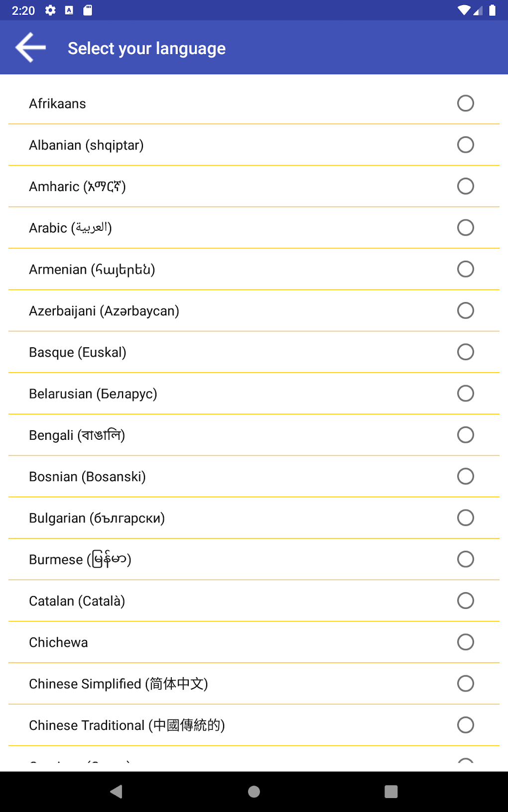Screen dimensions: 508x812
Task: Tap the SD card status icon
Action: tap(88, 10)
